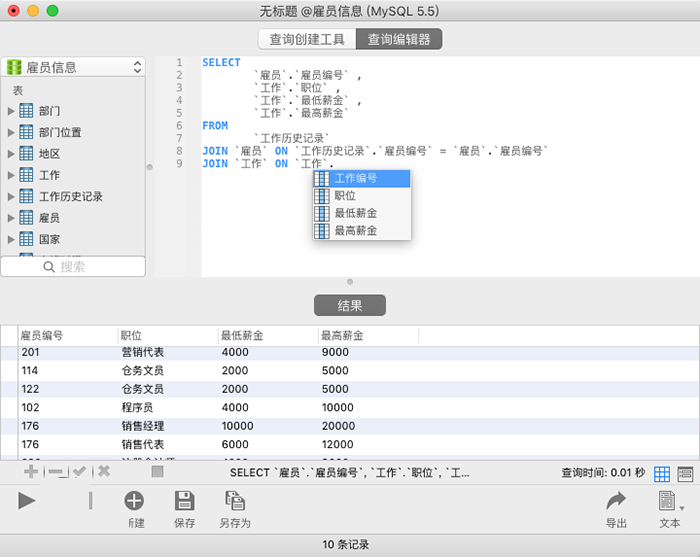Click the 12000 最高薪金 cell
700x557 pixels.
338,445
